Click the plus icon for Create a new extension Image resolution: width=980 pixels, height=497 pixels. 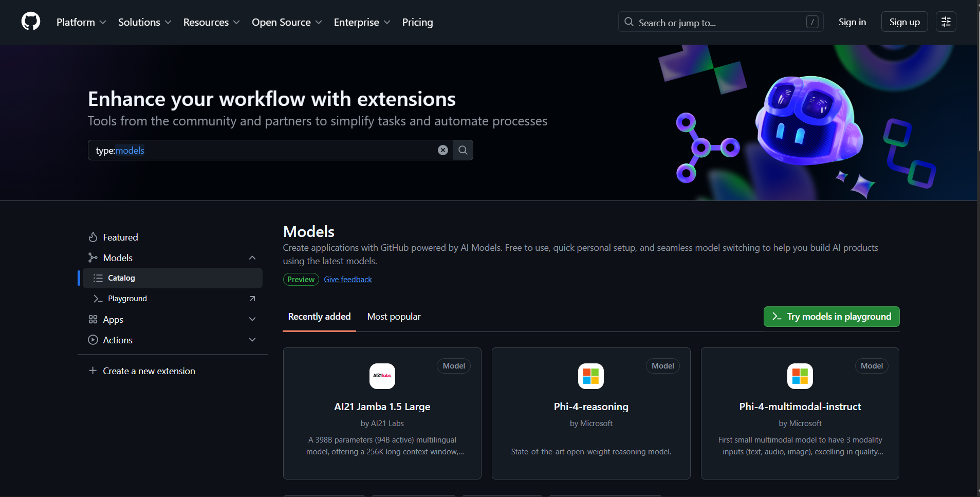click(93, 370)
